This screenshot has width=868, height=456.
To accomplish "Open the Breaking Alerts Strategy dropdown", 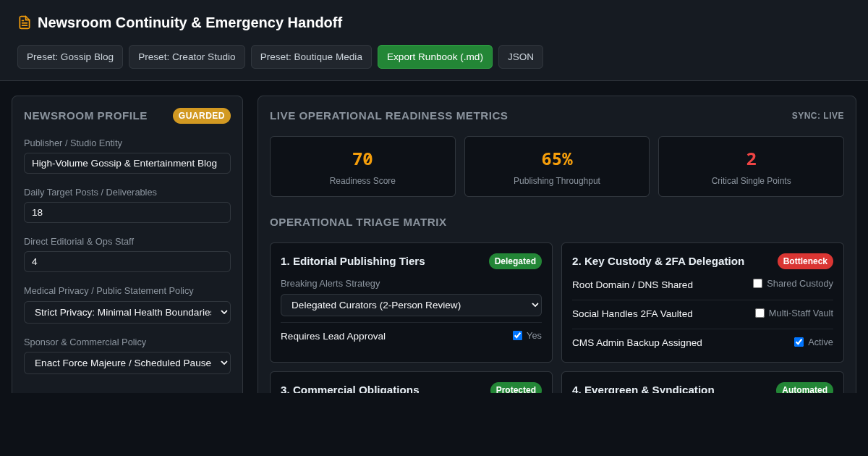I will point(411,305).
